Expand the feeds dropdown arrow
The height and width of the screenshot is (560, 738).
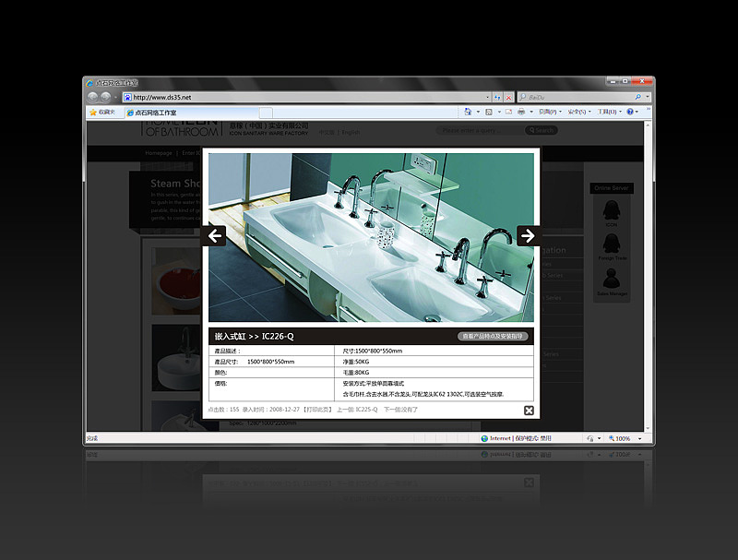click(499, 112)
